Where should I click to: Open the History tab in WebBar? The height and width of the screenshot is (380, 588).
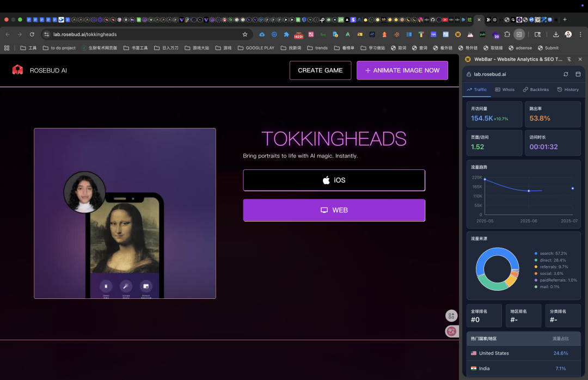tap(568, 90)
